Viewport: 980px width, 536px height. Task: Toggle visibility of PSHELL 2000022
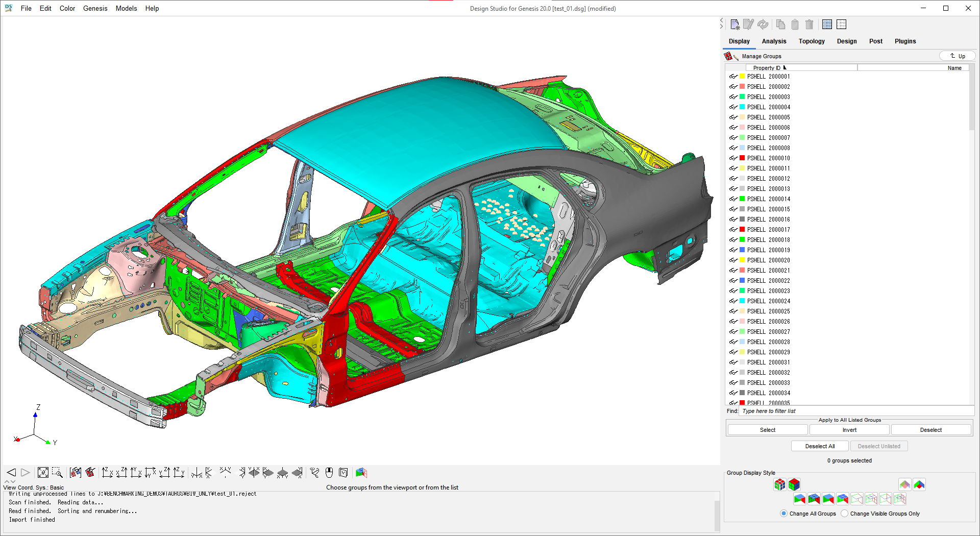tap(733, 281)
